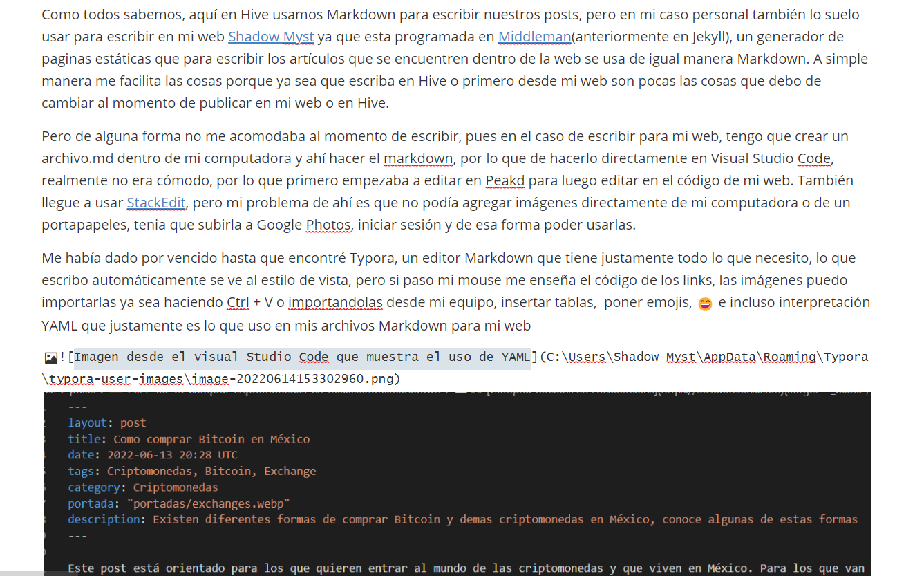Click the 'description: Existen diferentes formas' line
Screen dimensions: 924x576
463,519
